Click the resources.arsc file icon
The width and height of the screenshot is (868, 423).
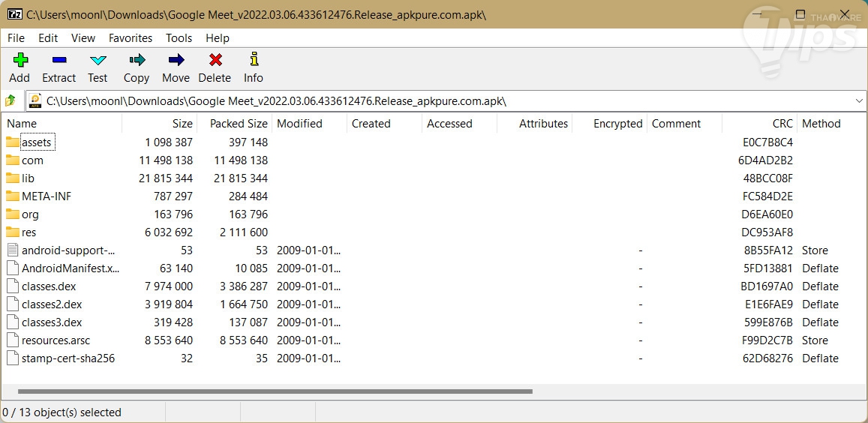pos(13,340)
